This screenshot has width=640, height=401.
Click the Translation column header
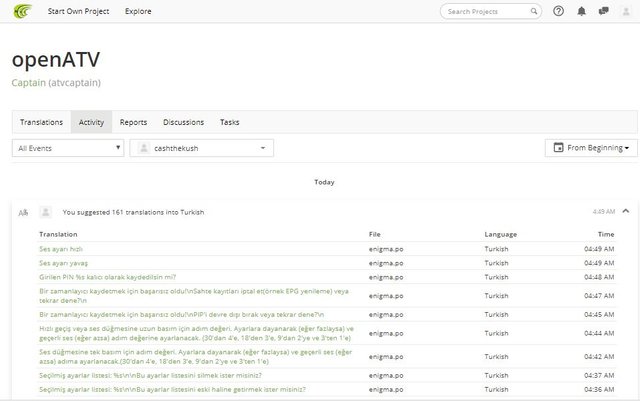coord(58,234)
